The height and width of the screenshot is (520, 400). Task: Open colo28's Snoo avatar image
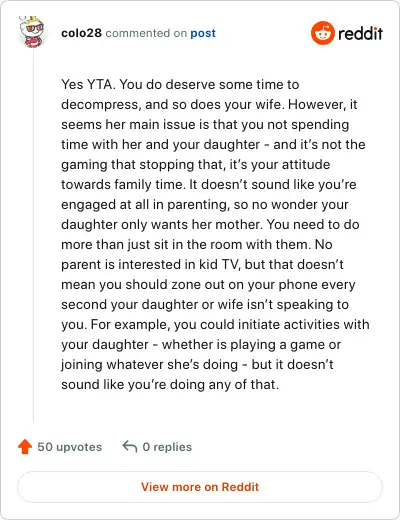32,32
